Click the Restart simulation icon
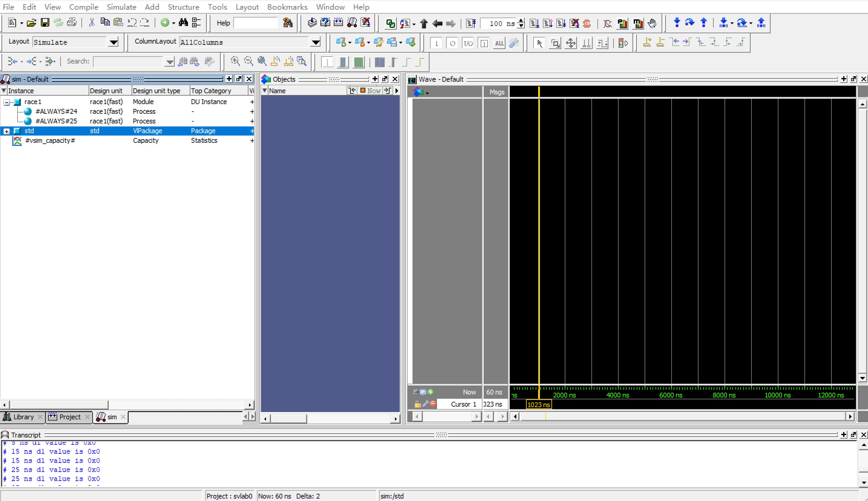 coord(471,23)
